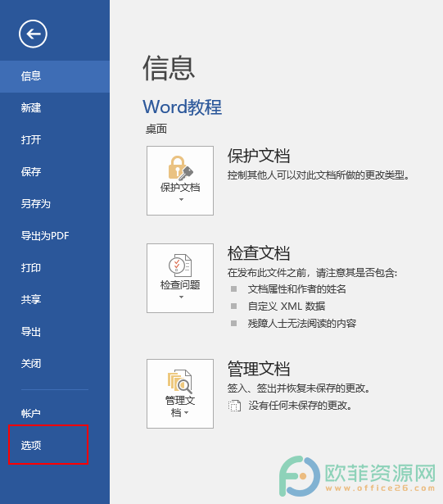Click the text 控制其他人可以对此文档所做的更改类型

coord(319,175)
